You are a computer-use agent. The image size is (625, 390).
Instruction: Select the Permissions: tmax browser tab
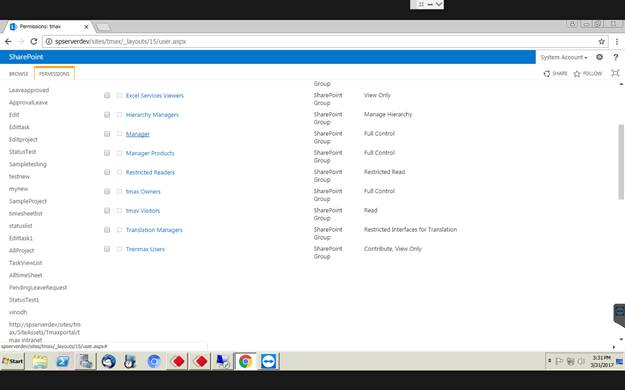[48, 27]
